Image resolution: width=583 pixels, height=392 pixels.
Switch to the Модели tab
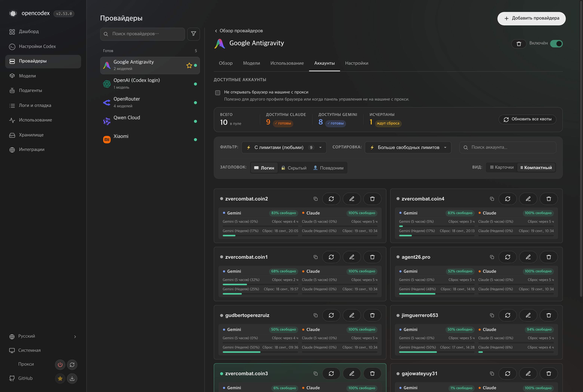[252, 63]
